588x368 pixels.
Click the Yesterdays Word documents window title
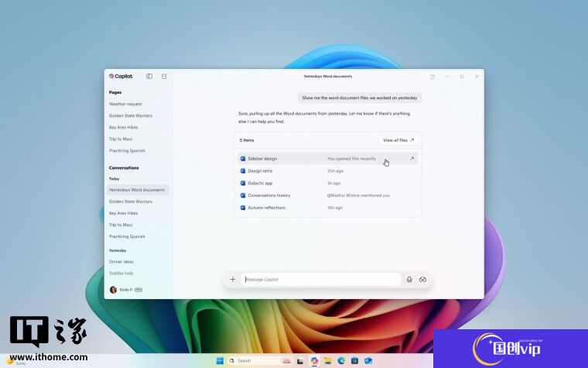(x=328, y=76)
